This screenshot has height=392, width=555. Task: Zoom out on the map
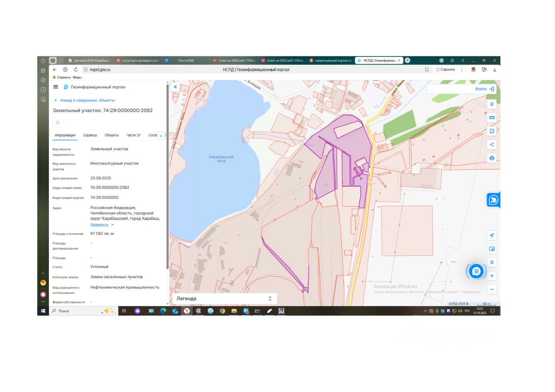492,289
